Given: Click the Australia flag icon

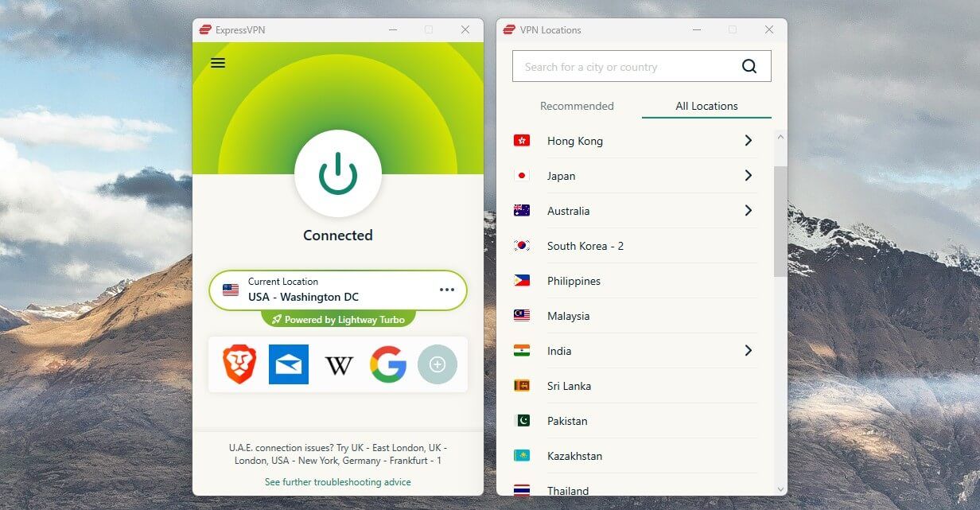Looking at the screenshot, I should (x=522, y=211).
